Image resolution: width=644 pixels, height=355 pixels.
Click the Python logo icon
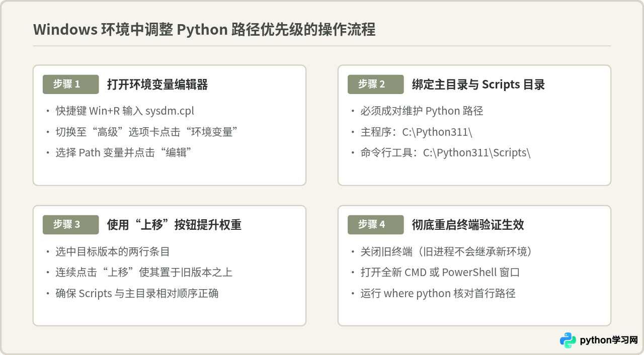[568, 340]
